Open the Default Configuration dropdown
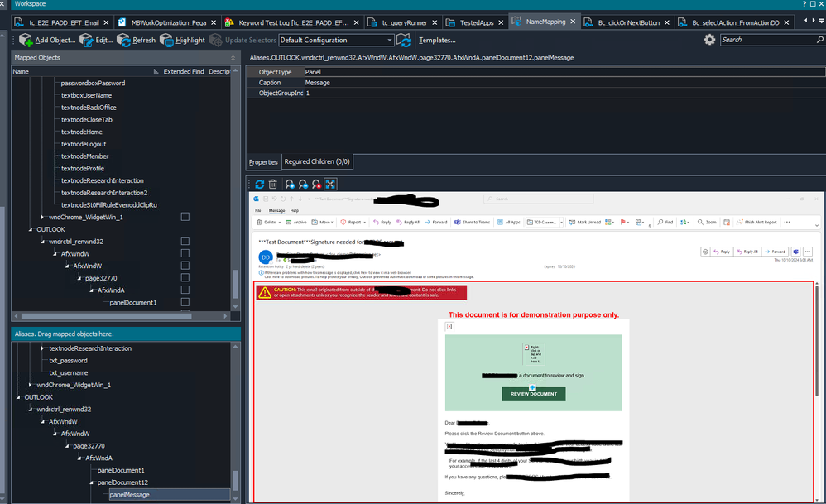 pyautogui.click(x=389, y=40)
